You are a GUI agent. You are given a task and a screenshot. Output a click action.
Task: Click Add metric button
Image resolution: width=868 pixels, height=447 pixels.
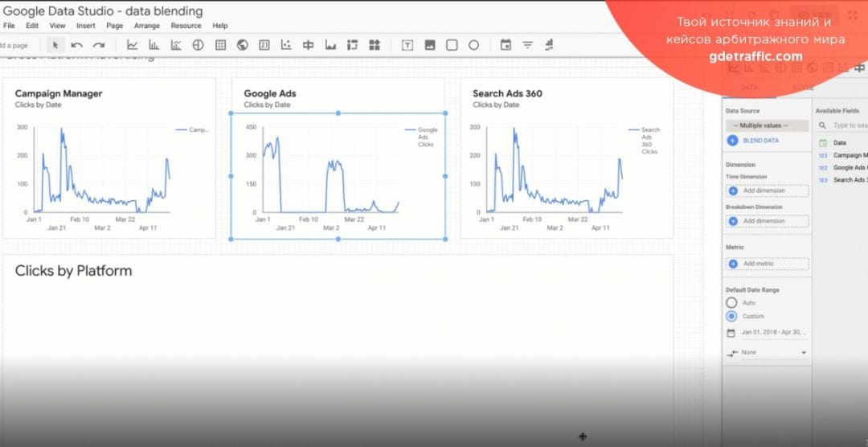[x=767, y=264]
